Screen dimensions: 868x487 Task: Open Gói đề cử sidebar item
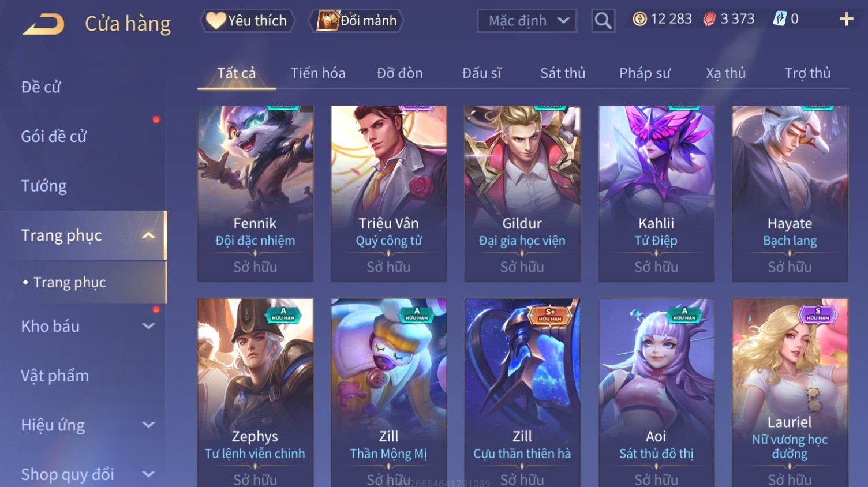pyautogui.click(x=54, y=137)
